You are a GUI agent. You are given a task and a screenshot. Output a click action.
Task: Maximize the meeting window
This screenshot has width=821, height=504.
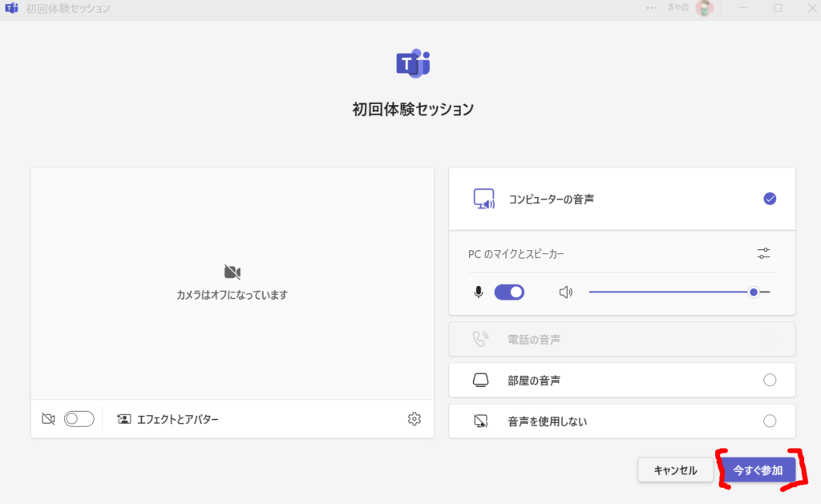778,8
